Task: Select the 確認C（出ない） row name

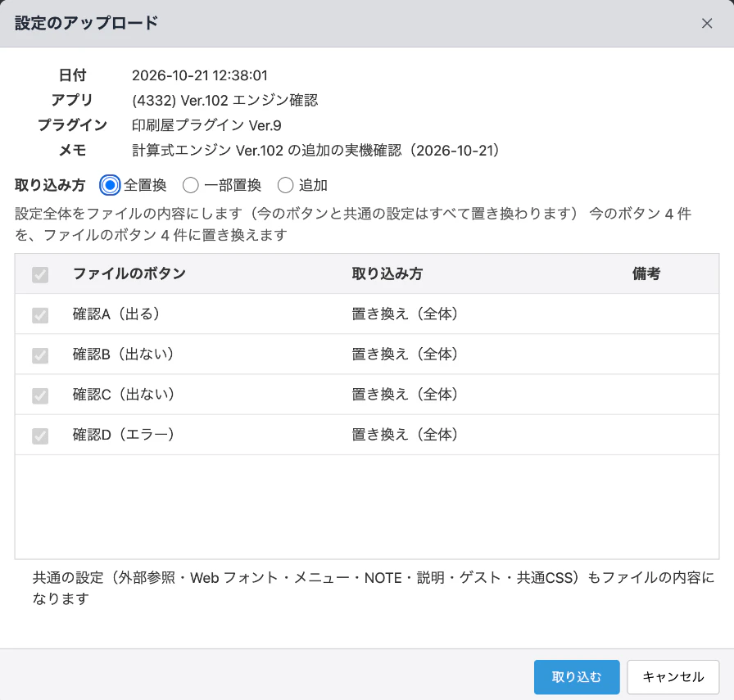Action: click(124, 395)
